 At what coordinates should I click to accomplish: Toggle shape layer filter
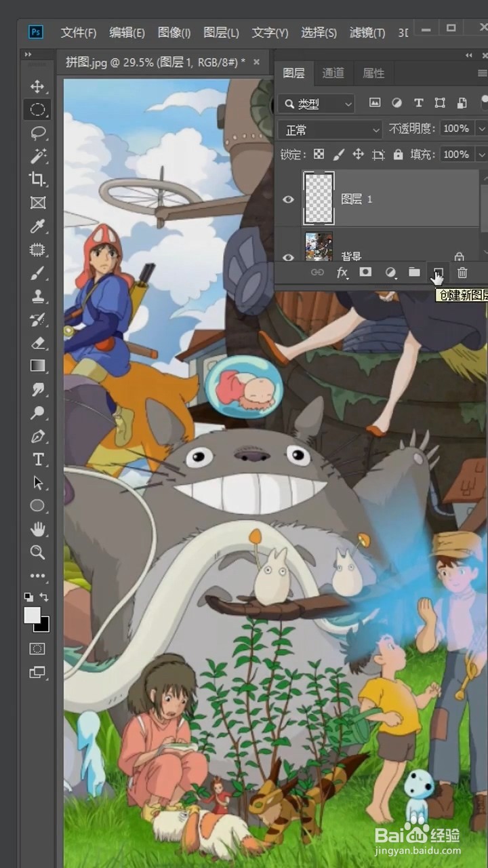(440, 103)
